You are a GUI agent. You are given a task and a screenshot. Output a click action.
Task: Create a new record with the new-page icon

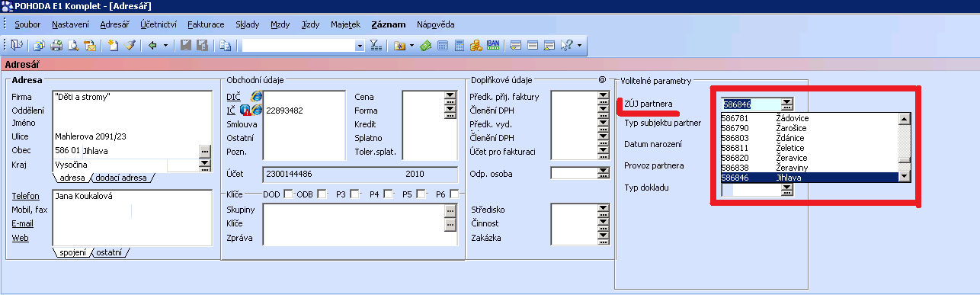pyautogui.click(x=114, y=46)
